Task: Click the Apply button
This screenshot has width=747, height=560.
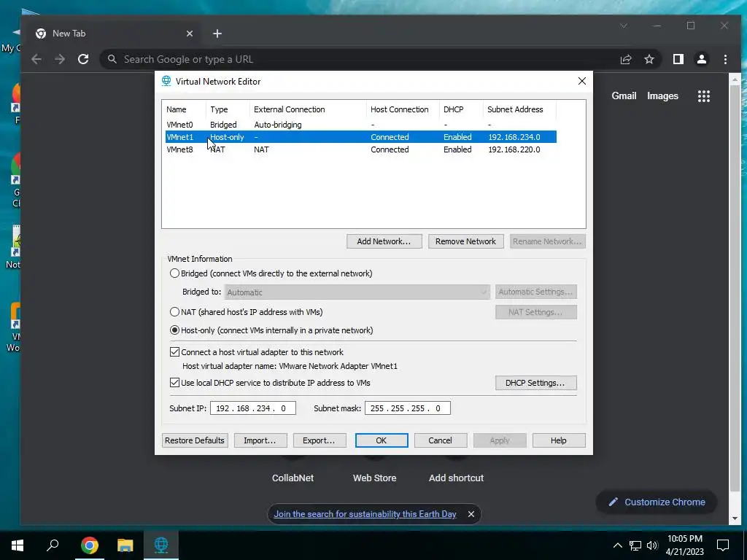Action: pyautogui.click(x=500, y=440)
